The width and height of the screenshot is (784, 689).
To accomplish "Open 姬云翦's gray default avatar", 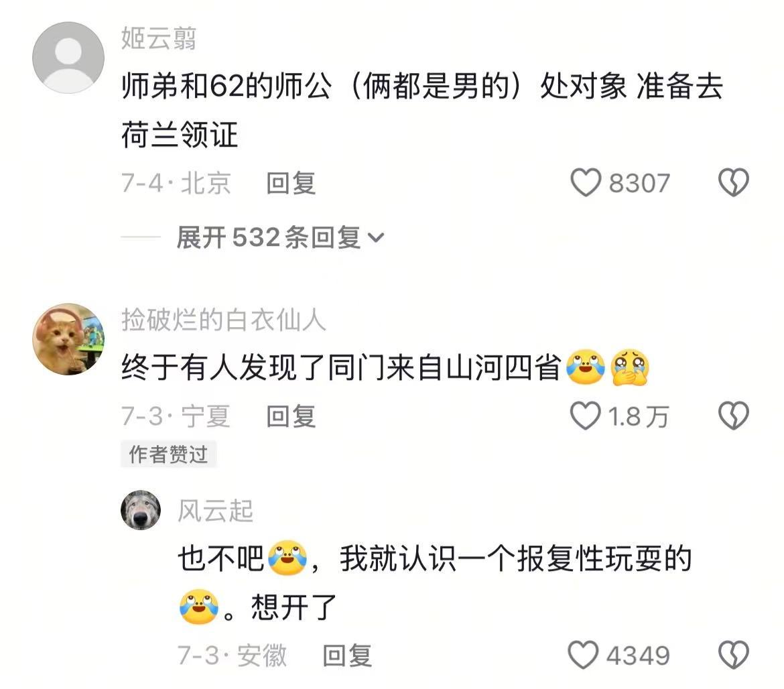I will (x=68, y=58).
